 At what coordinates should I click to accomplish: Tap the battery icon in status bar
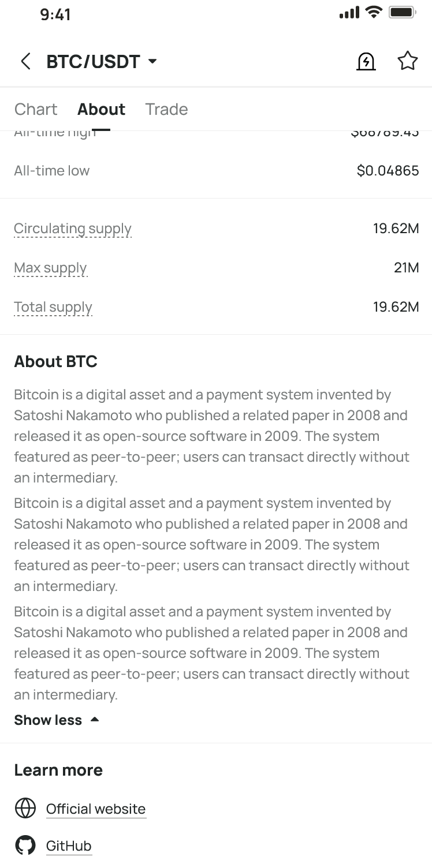pos(403,12)
